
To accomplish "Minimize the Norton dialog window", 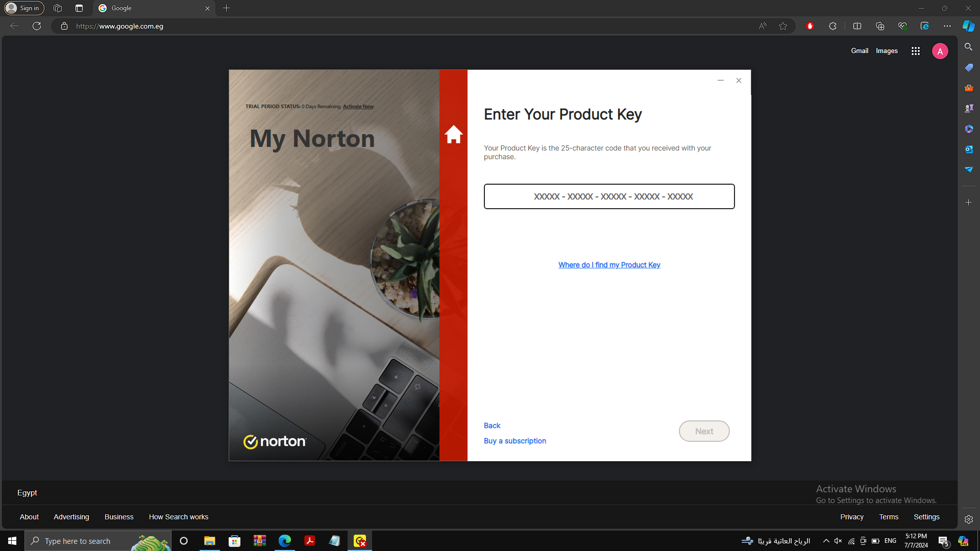I will coord(721,80).
